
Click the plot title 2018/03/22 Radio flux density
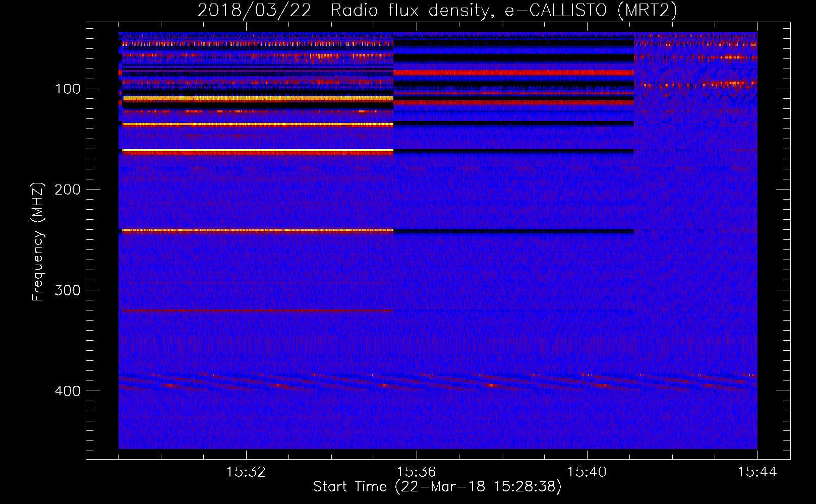click(437, 10)
